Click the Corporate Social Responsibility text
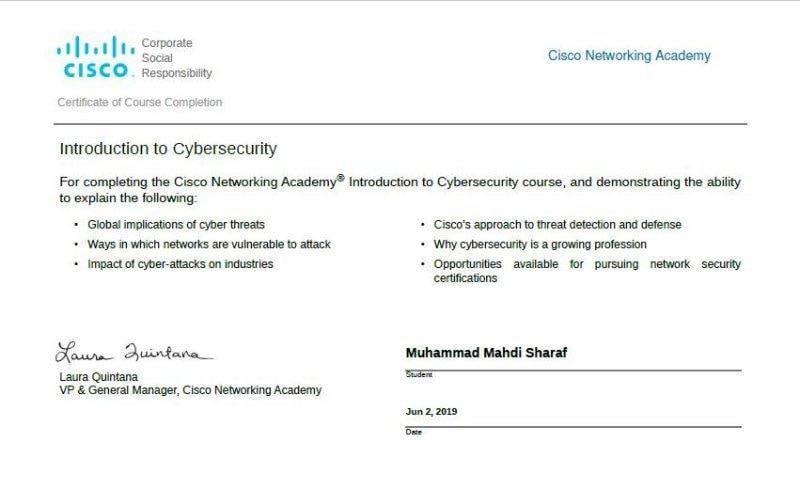 point(177,58)
